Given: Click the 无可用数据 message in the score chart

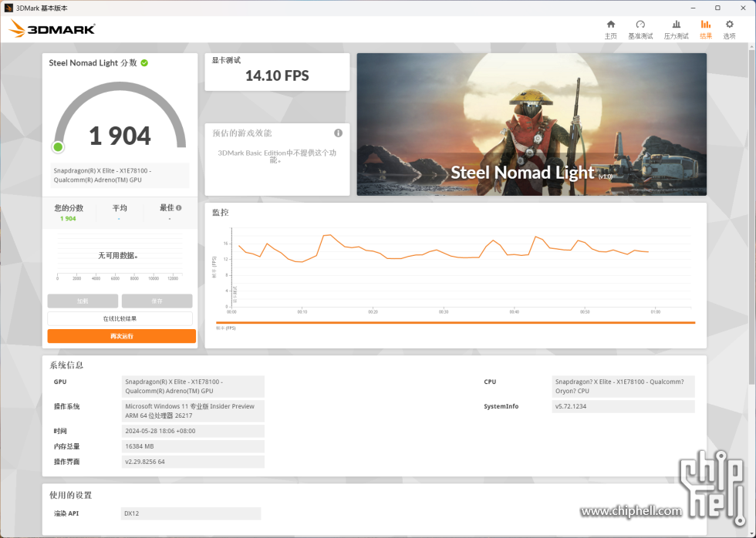Looking at the screenshot, I should 118,256.
